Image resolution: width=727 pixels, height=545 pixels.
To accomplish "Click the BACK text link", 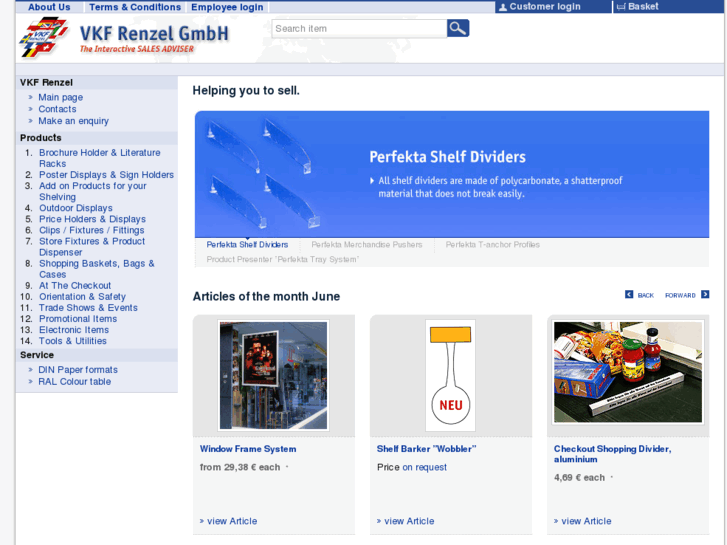I will pos(645,295).
